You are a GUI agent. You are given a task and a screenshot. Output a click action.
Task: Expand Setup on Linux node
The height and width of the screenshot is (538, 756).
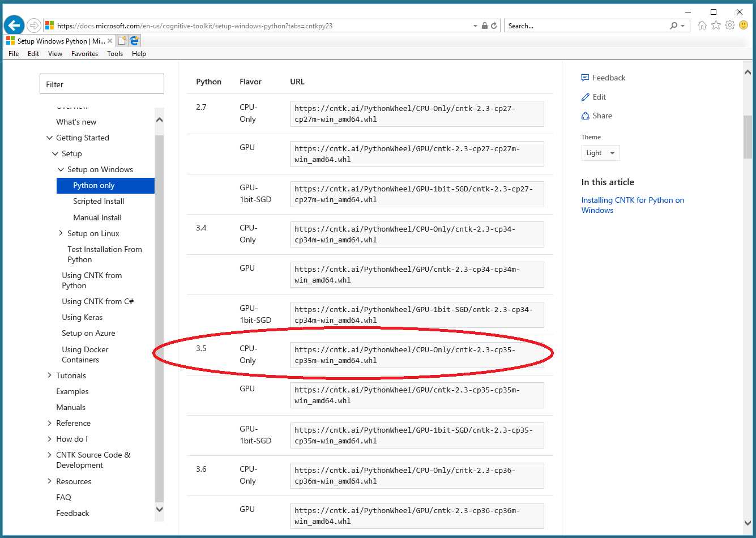[x=61, y=233]
